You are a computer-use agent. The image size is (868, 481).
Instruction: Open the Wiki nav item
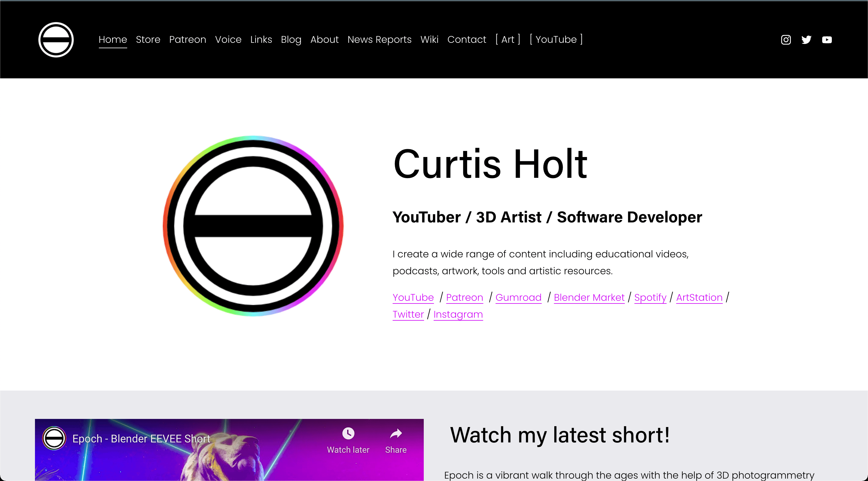click(x=429, y=39)
